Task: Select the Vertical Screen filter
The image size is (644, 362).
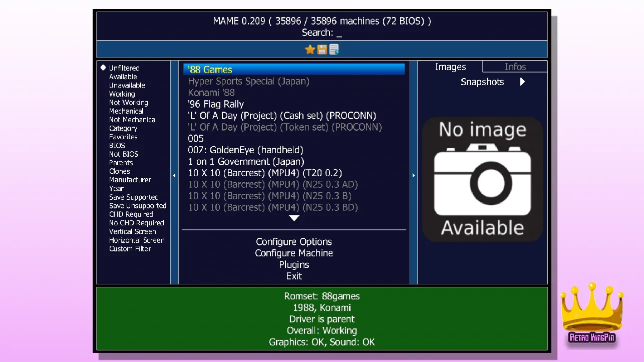Action: click(132, 231)
